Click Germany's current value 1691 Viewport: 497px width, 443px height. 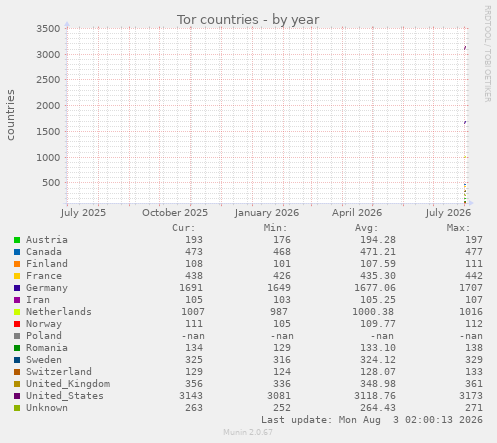click(191, 288)
